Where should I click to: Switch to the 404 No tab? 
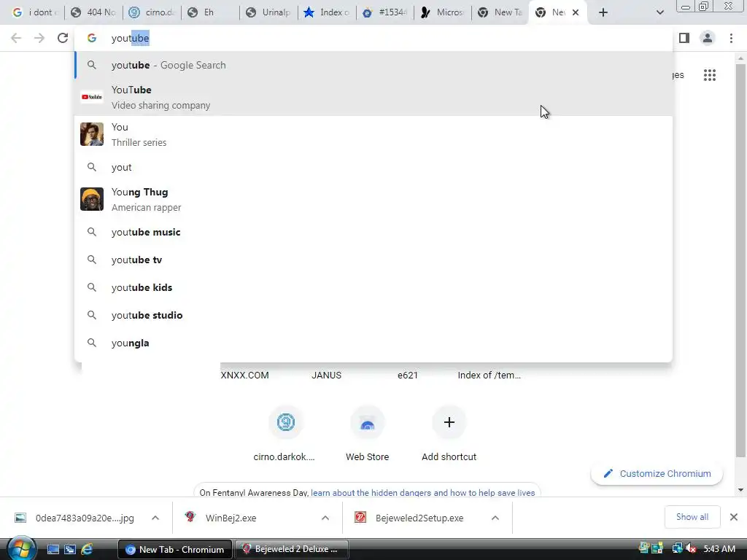click(93, 12)
